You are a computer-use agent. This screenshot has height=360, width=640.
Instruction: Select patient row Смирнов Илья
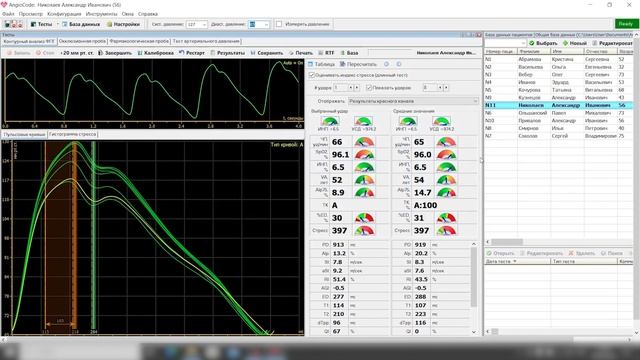tap(559, 128)
